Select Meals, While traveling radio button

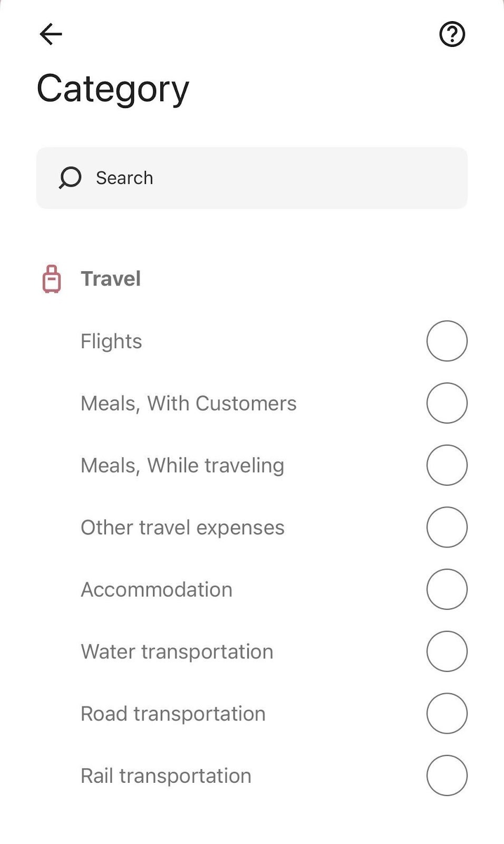coord(447,465)
